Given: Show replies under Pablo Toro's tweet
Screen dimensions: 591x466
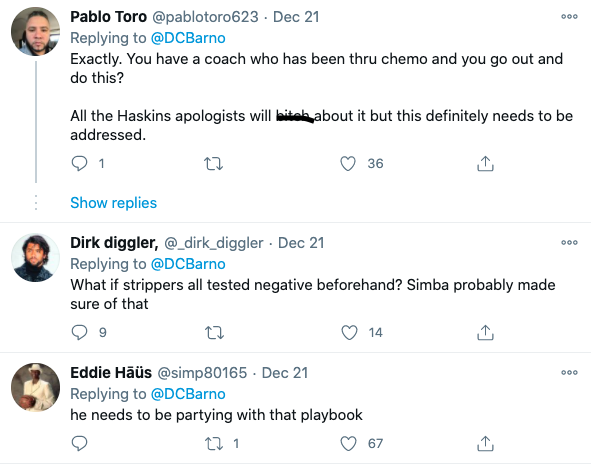Looking at the screenshot, I should pyautogui.click(x=113, y=203).
